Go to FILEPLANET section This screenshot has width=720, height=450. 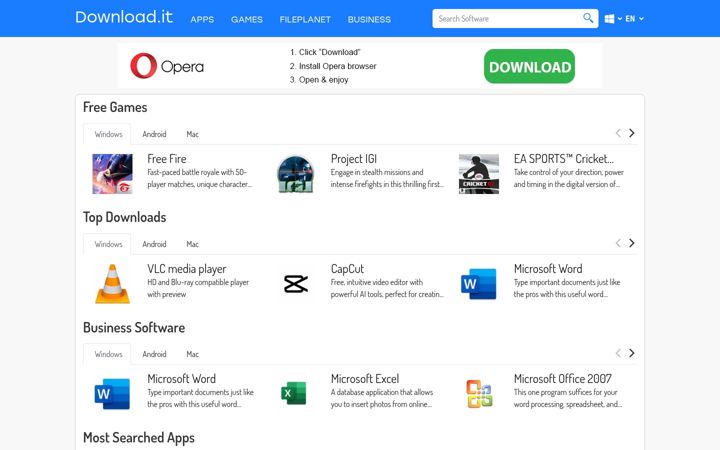click(x=305, y=19)
